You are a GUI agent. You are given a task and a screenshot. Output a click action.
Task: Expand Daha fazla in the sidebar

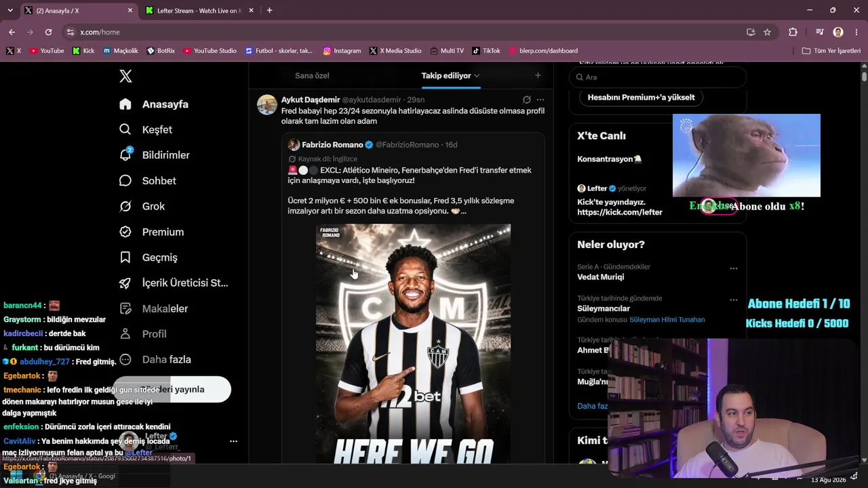click(154, 360)
